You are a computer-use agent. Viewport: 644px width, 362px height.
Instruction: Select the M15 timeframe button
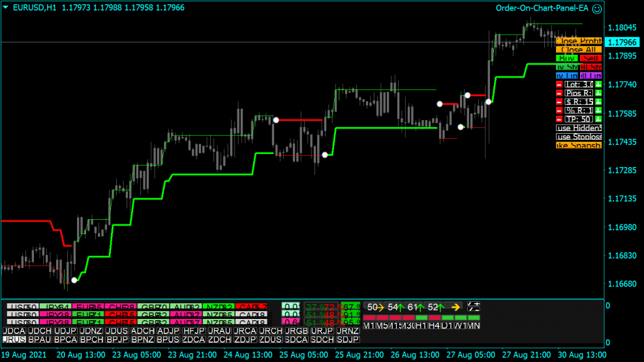[x=395, y=325]
